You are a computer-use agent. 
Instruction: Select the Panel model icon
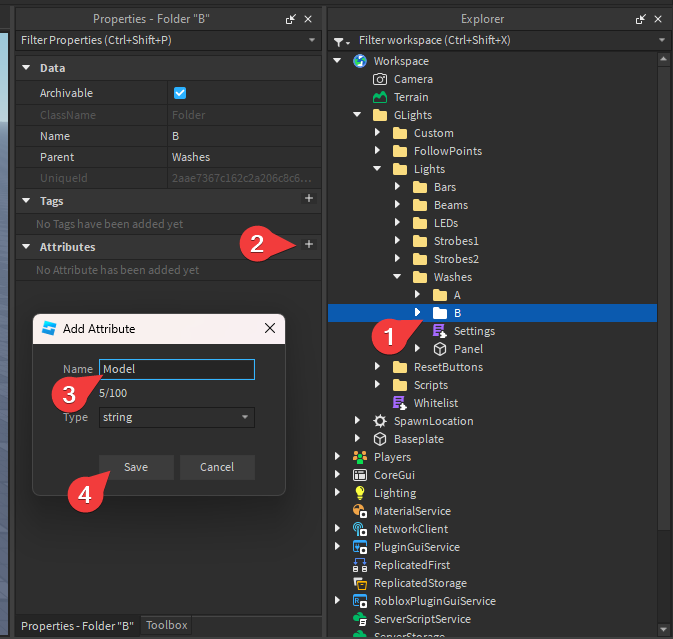[440, 349]
